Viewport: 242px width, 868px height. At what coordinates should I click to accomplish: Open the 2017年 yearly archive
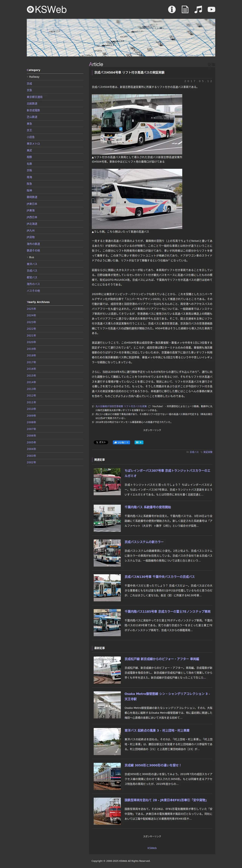pyautogui.click(x=31, y=362)
